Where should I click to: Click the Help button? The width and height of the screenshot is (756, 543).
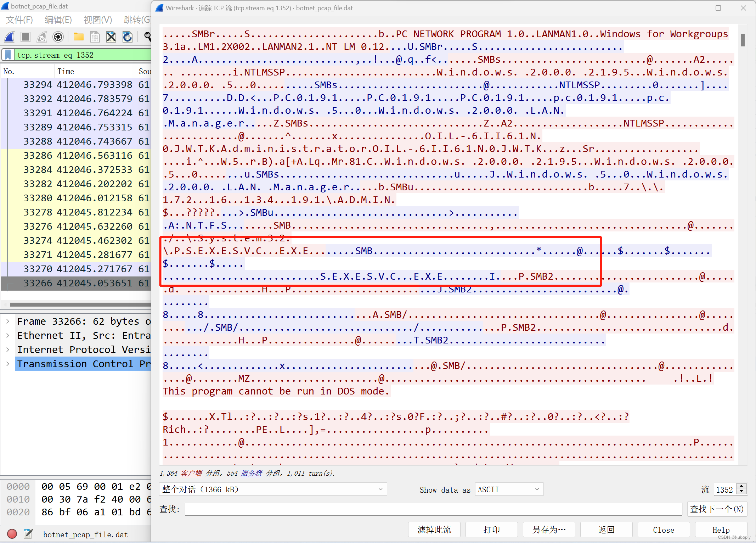click(721, 530)
